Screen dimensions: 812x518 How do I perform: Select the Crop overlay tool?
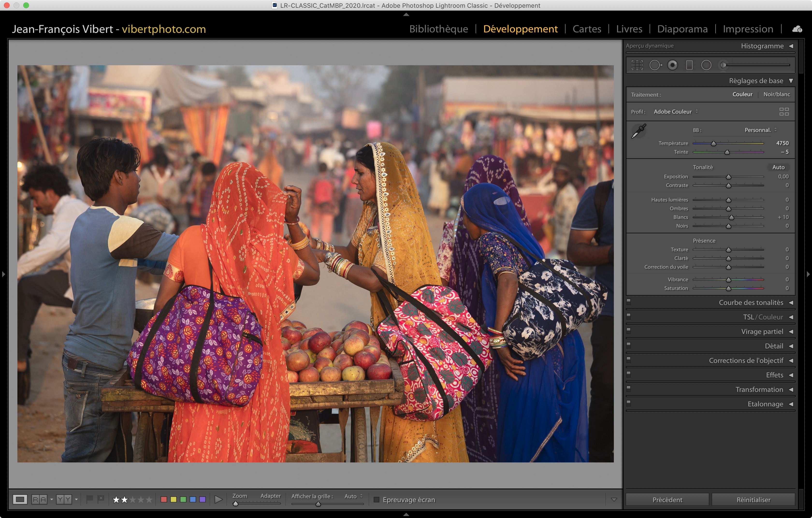[x=637, y=65]
